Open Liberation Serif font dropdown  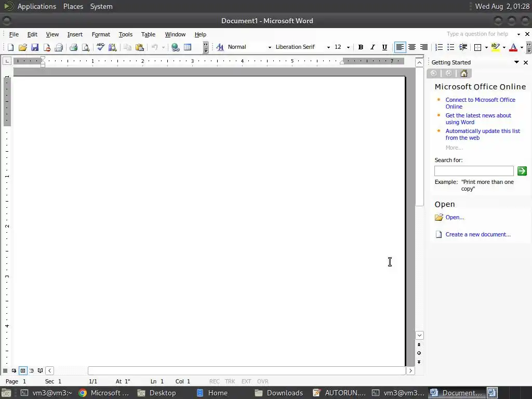pyautogui.click(x=328, y=47)
